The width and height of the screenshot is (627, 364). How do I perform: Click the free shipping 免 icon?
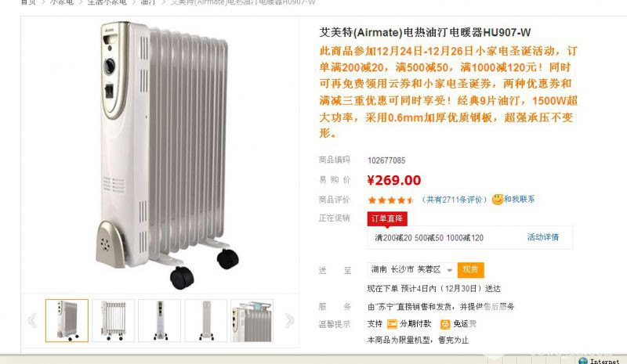tap(445, 324)
